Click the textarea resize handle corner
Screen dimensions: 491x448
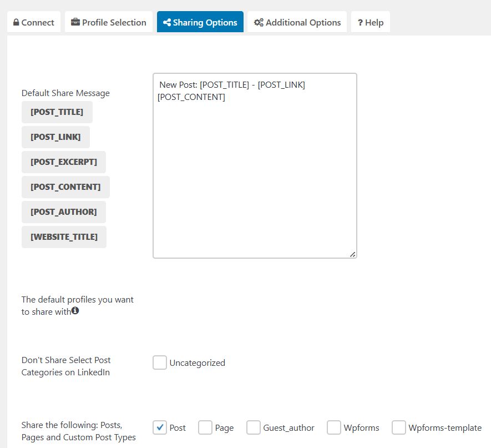click(x=353, y=254)
